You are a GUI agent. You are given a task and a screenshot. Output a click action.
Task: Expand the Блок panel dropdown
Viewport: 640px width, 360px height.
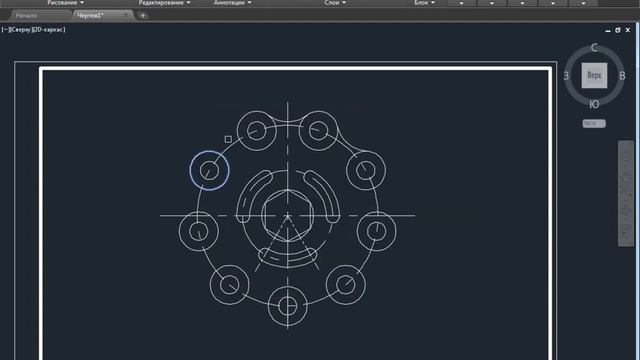[424, 2]
